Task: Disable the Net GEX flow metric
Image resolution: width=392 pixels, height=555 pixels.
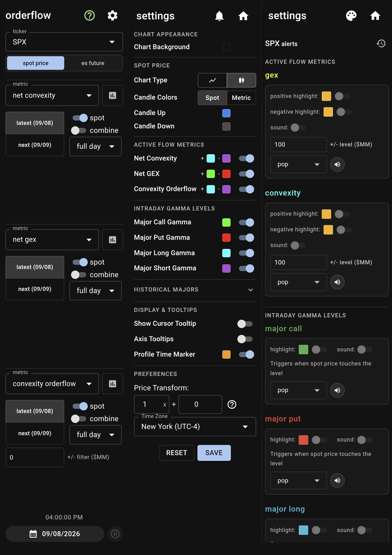Action: (247, 174)
